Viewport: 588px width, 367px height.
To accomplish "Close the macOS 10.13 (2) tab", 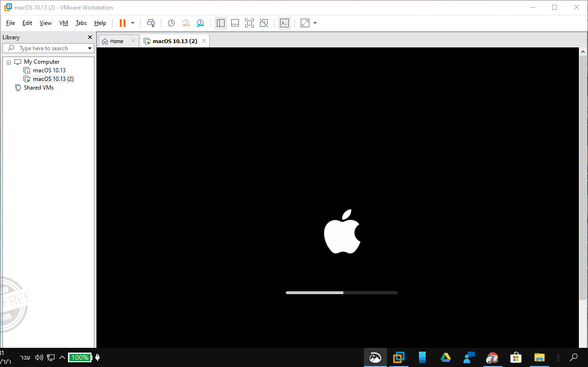I will click(204, 41).
